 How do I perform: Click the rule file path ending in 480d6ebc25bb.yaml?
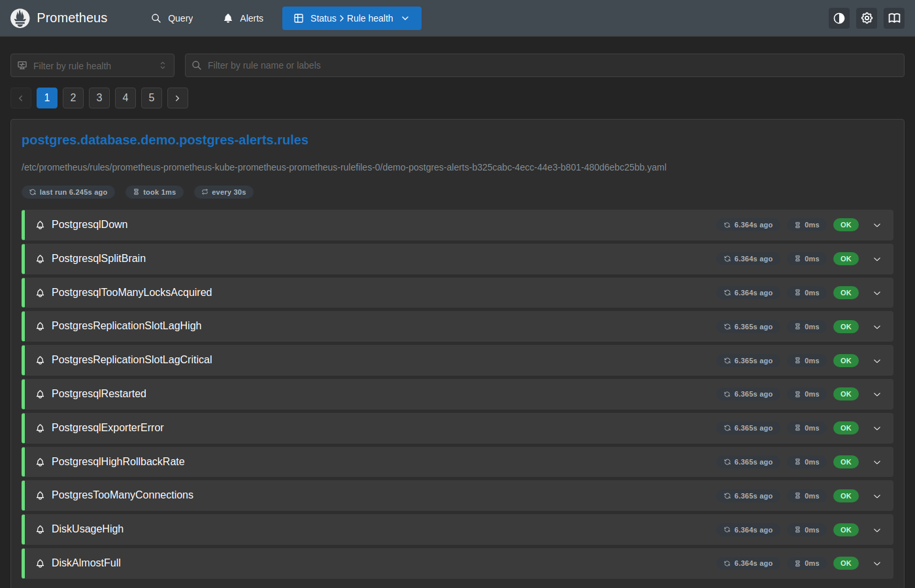pos(344,167)
